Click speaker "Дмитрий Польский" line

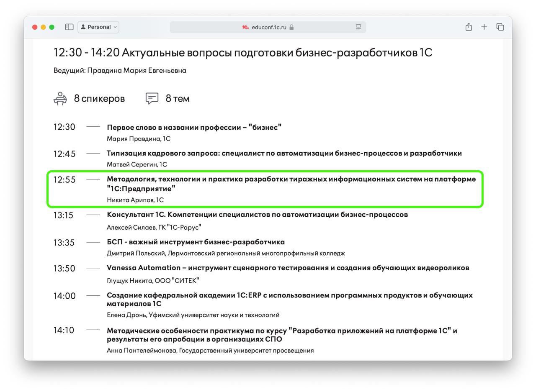tap(226, 253)
